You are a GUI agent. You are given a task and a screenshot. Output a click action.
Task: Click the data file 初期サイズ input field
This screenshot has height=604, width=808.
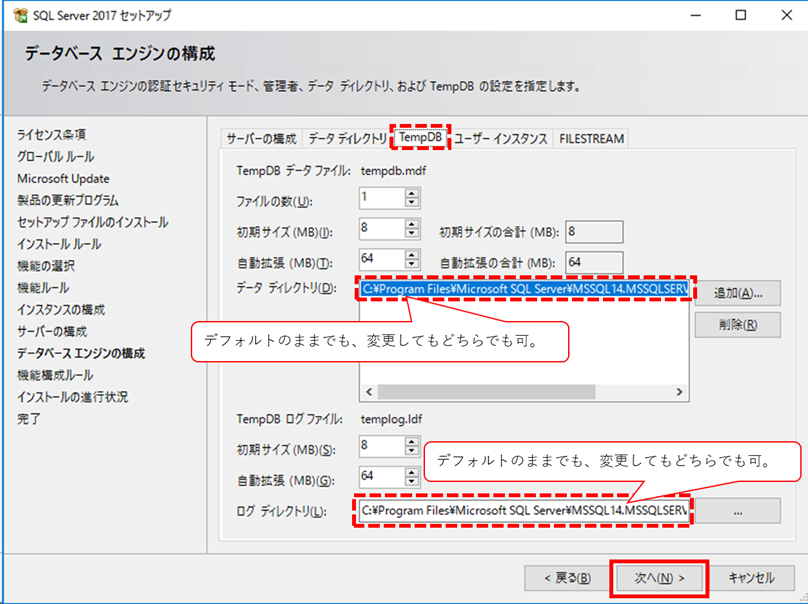382,229
